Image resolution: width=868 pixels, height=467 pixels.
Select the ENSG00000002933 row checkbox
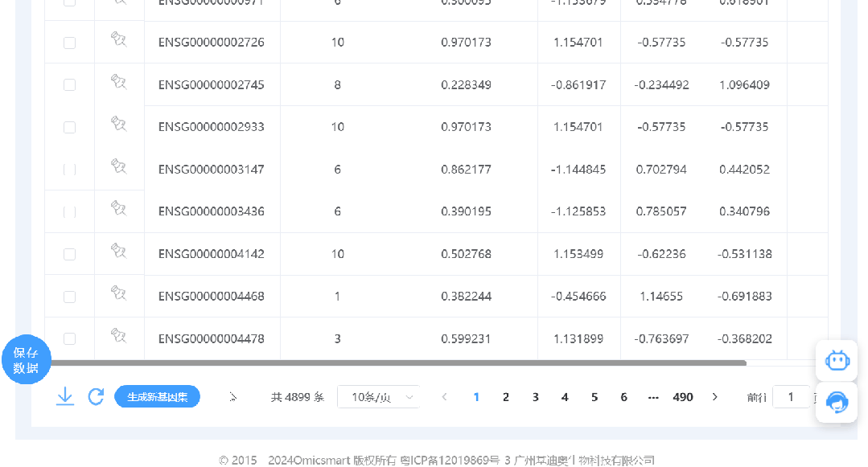pos(69,127)
